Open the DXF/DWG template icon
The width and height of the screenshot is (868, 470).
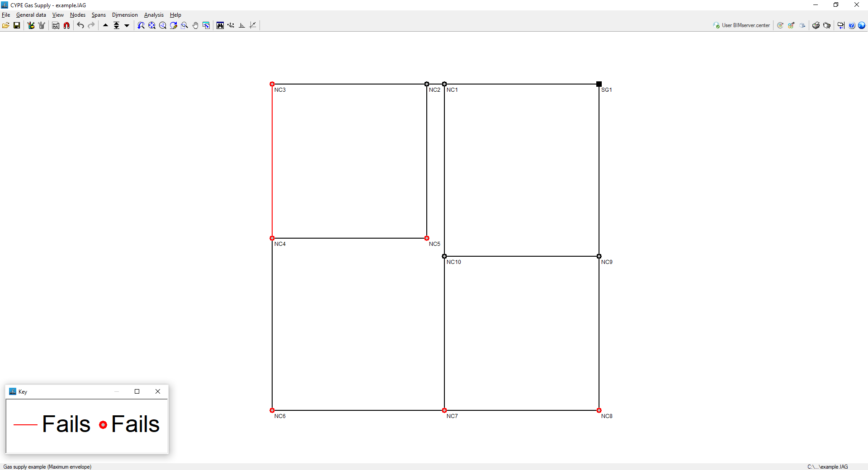pos(56,25)
